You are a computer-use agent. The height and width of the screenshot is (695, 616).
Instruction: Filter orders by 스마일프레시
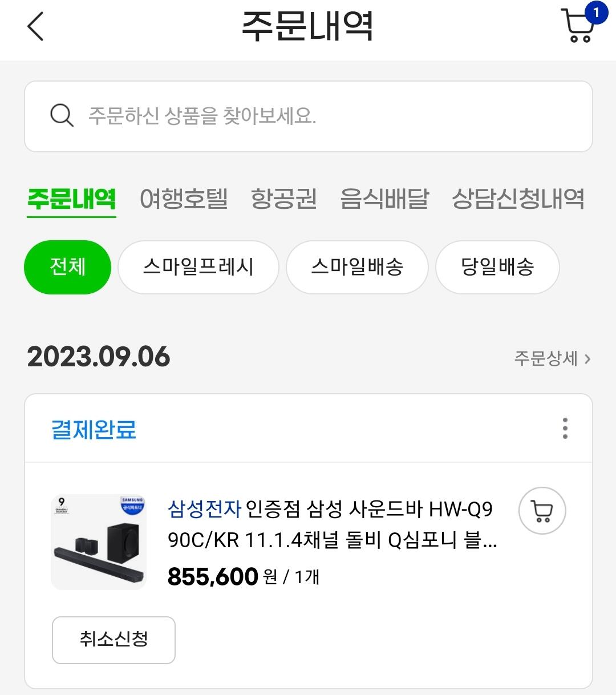click(198, 267)
